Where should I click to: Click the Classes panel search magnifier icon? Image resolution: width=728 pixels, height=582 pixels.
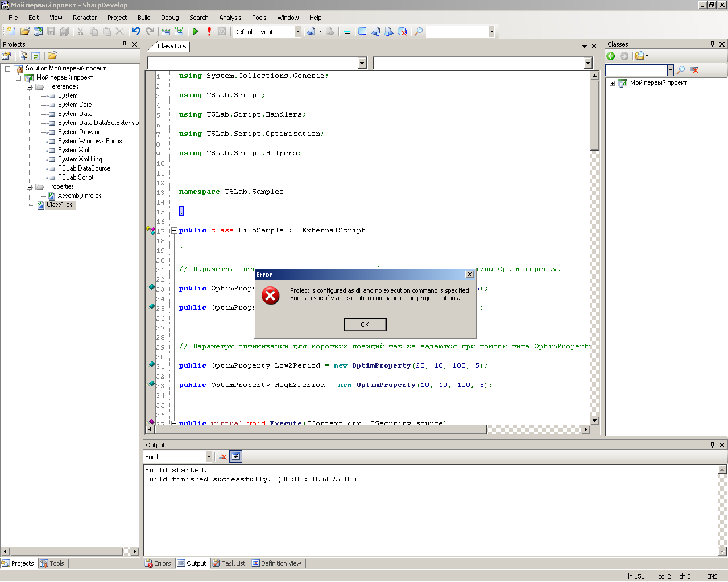pyautogui.click(x=681, y=70)
